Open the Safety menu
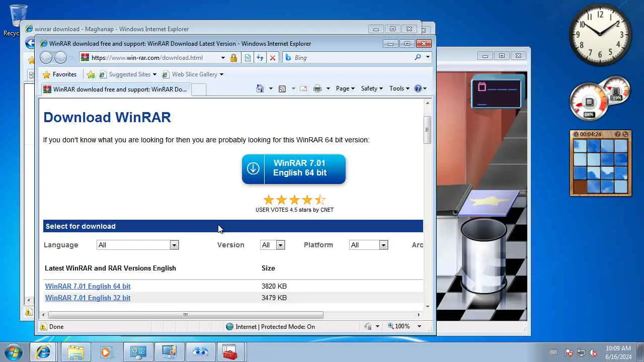The width and height of the screenshot is (644, 362). tap(372, 88)
